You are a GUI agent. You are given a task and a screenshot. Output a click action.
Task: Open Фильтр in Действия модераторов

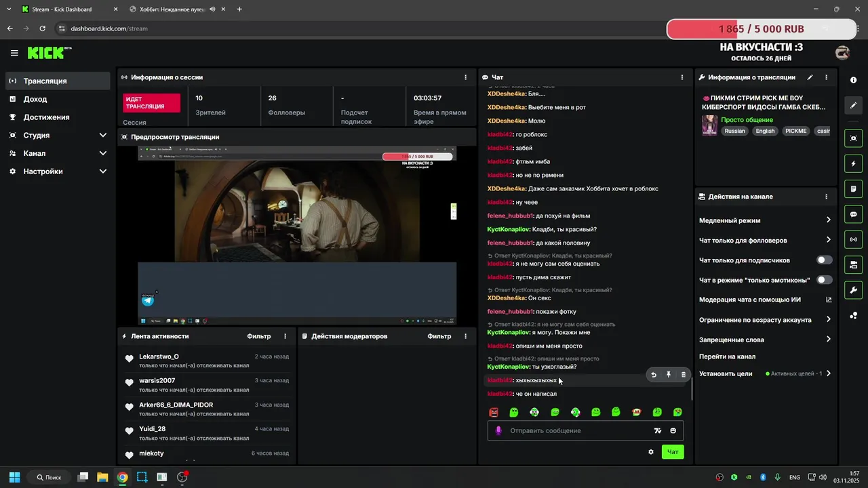(439, 336)
